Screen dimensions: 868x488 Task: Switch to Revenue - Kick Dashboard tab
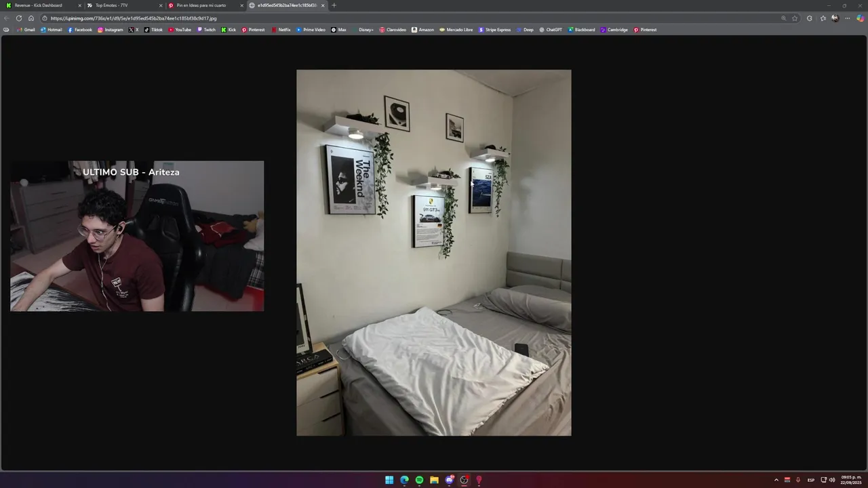[42, 5]
